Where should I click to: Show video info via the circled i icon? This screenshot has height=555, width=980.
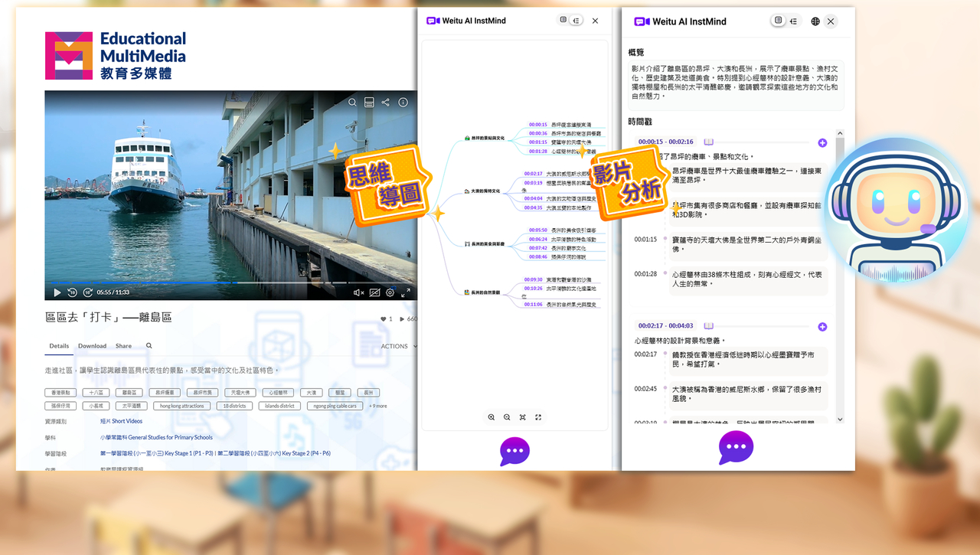click(403, 102)
